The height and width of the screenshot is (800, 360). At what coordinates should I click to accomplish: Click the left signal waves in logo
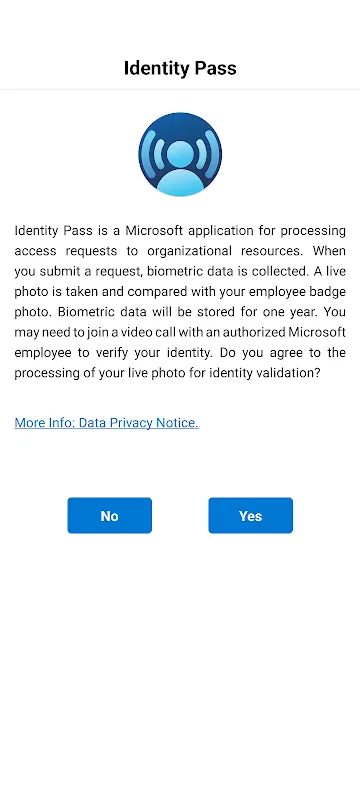(155, 152)
